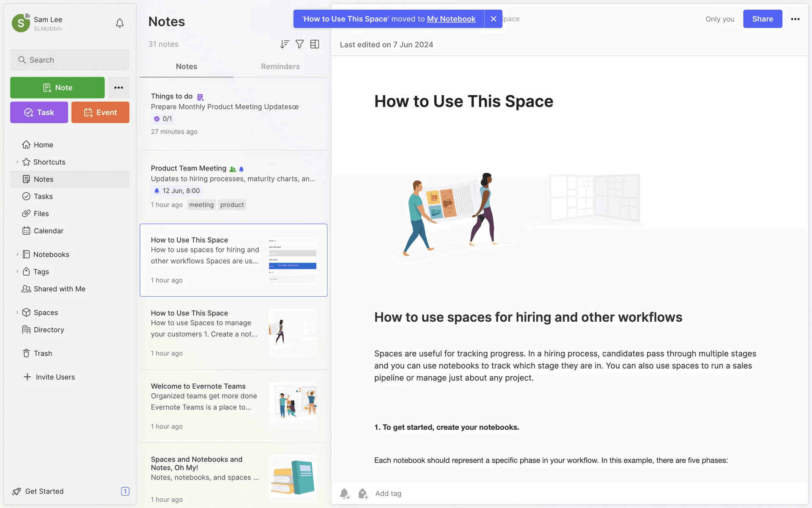
Task: Click the add reminder bell icon
Action: pos(345,494)
